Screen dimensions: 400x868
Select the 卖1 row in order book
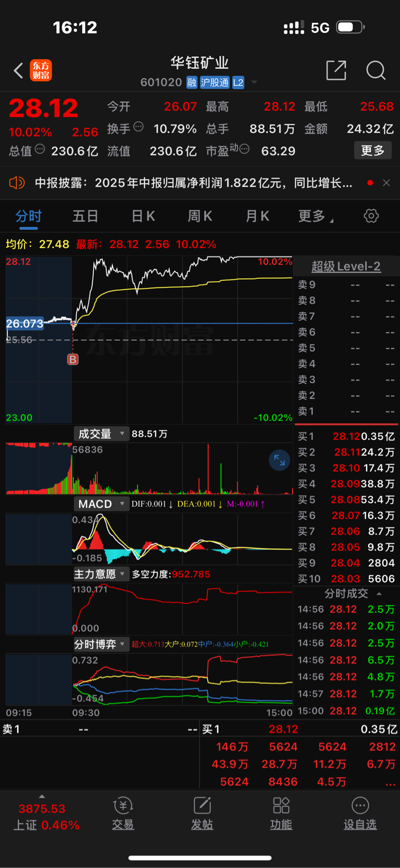click(346, 411)
